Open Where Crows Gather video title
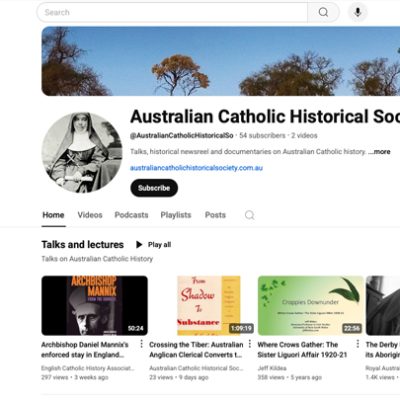This screenshot has width=400, height=400. click(302, 350)
